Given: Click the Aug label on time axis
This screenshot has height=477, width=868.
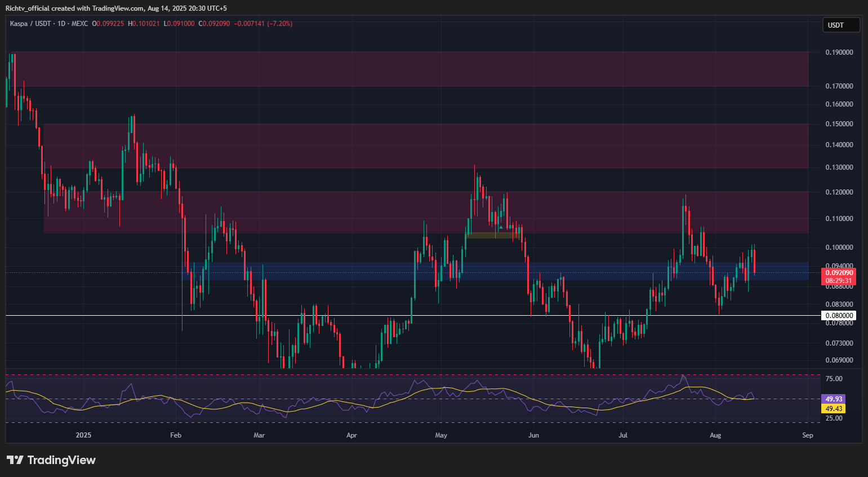Looking at the screenshot, I should 715,435.
